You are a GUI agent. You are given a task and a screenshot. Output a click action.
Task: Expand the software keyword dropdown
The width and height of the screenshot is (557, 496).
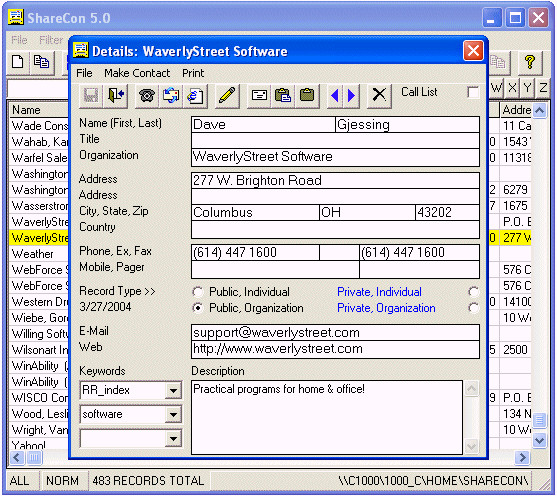[173, 414]
